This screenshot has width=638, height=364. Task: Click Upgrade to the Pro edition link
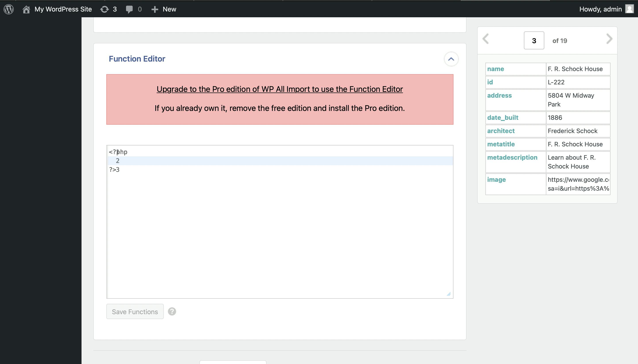pyautogui.click(x=280, y=89)
